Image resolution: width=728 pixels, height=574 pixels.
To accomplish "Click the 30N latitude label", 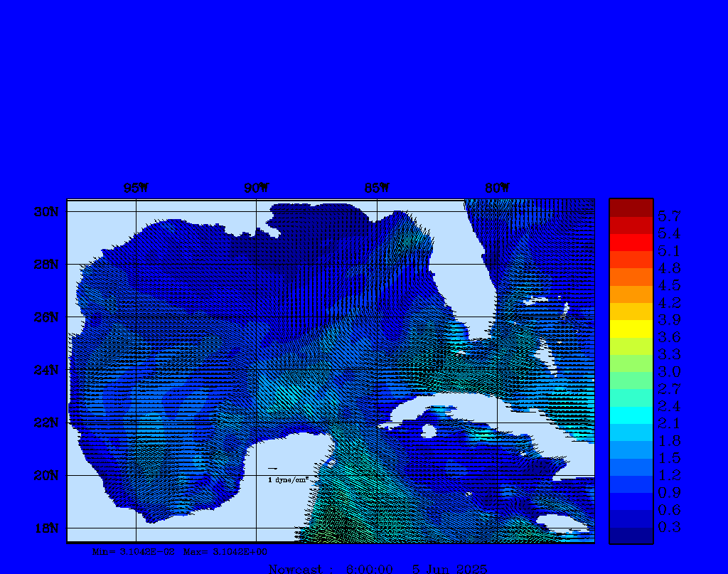I will (x=45, y=212).
